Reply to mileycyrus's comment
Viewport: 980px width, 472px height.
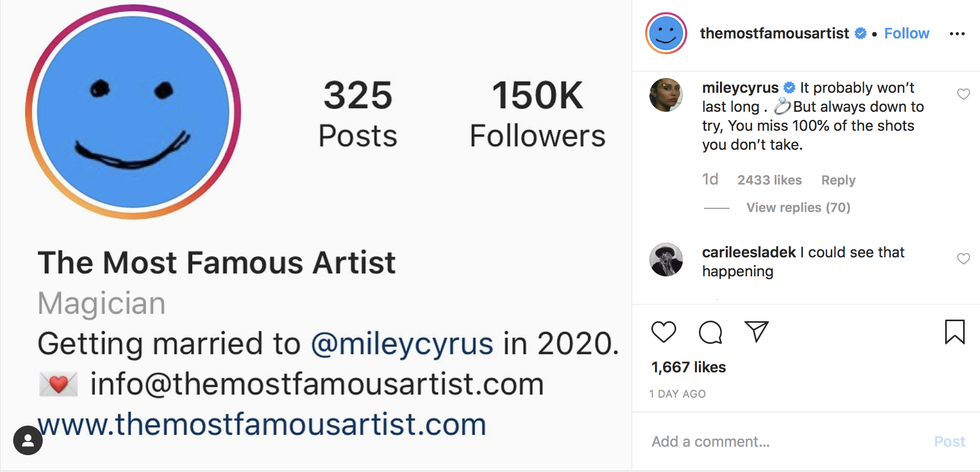tap(838, 180)
